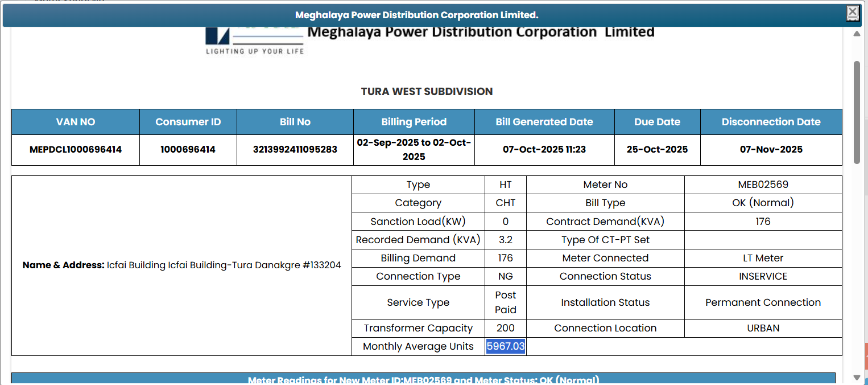868x385 pixels.
Task: Click the MePDCL logo image
Action: click(x=254, y=41)
